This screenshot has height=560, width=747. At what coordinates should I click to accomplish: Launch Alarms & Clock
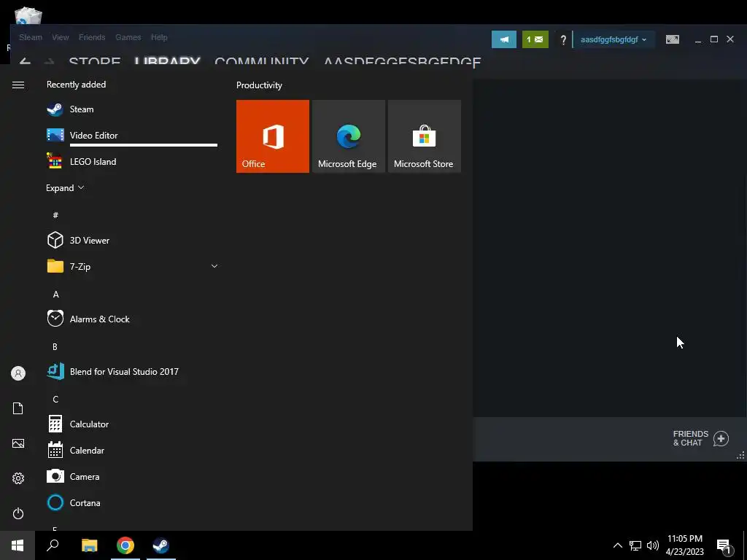point(131,319)
